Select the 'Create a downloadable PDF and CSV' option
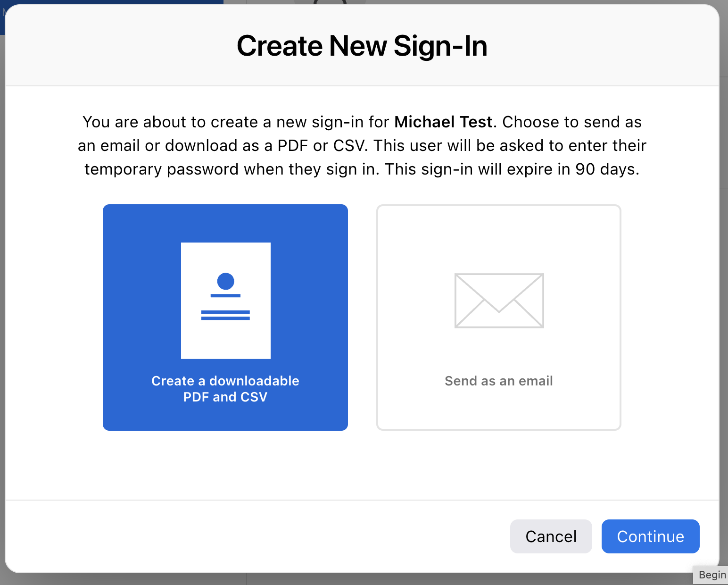Viewport: 728px width, 585px height. [x=225, y=318]
